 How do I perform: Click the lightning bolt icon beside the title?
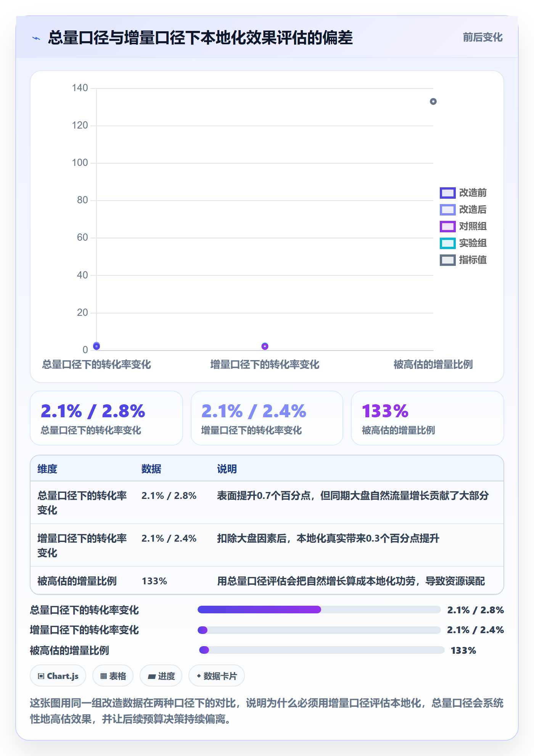[36, 38]
